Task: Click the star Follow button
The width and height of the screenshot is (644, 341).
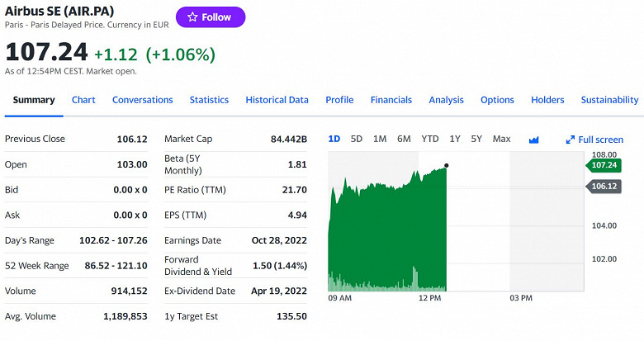Action: (210, 17)
